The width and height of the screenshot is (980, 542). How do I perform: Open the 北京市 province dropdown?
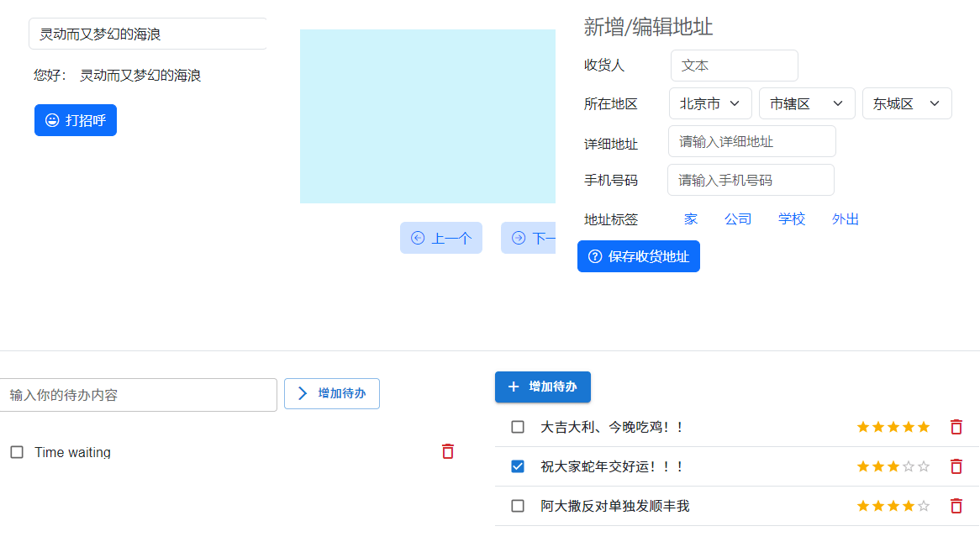click(x=710, y=103)
